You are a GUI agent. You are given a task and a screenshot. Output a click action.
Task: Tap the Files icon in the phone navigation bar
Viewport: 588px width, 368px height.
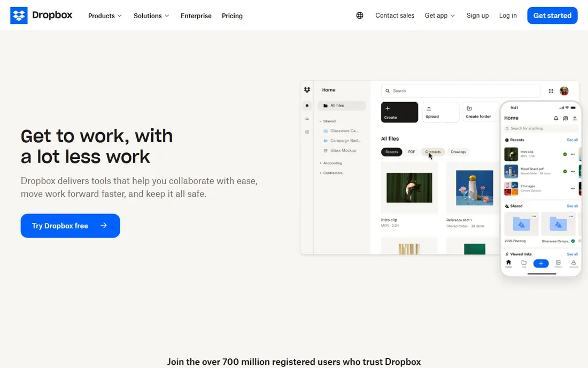pos(524,264)
